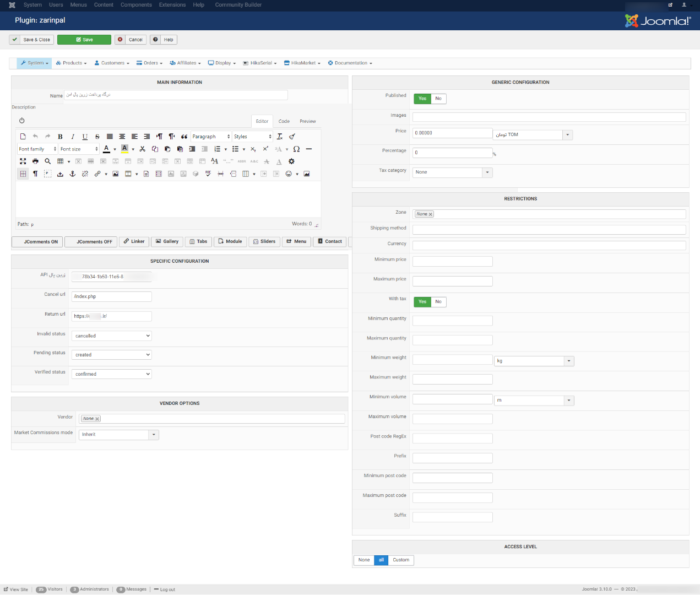Viewport: 700px width, 595px height.
Task: Click the Cancel url input field
Action: pyautogui.click(x=112, y=296)
